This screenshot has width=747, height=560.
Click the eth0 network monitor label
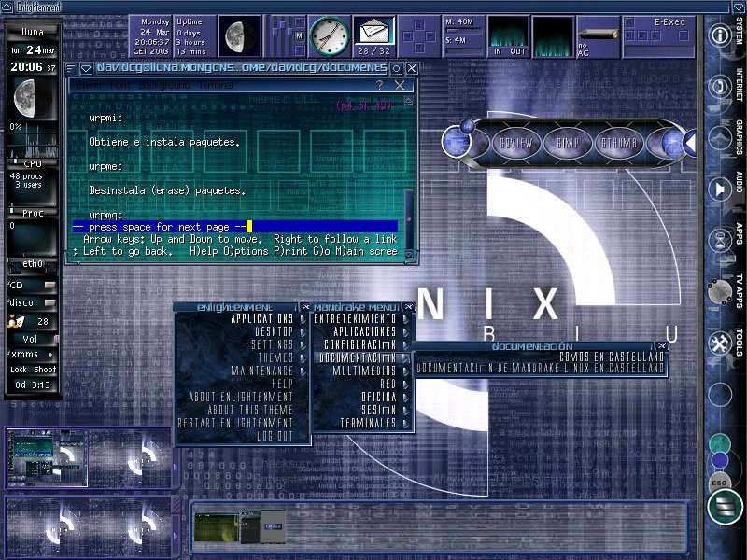pos(33,263)
